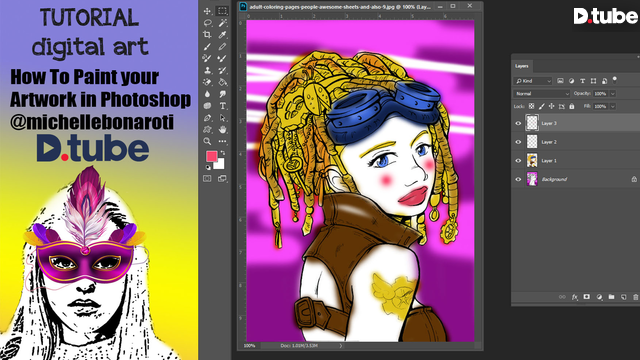
Task: Toggle lock image pixels brush icon
Action: tap(542, 106)
